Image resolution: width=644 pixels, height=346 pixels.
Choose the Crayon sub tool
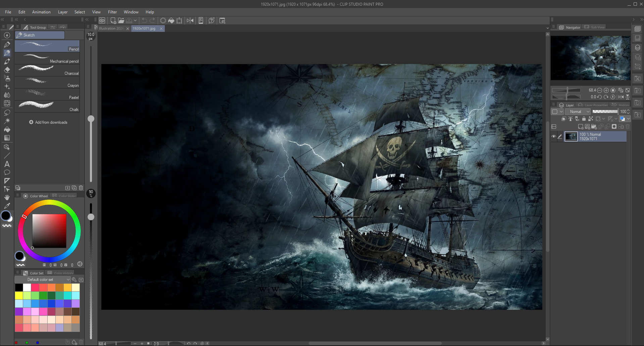47,82
